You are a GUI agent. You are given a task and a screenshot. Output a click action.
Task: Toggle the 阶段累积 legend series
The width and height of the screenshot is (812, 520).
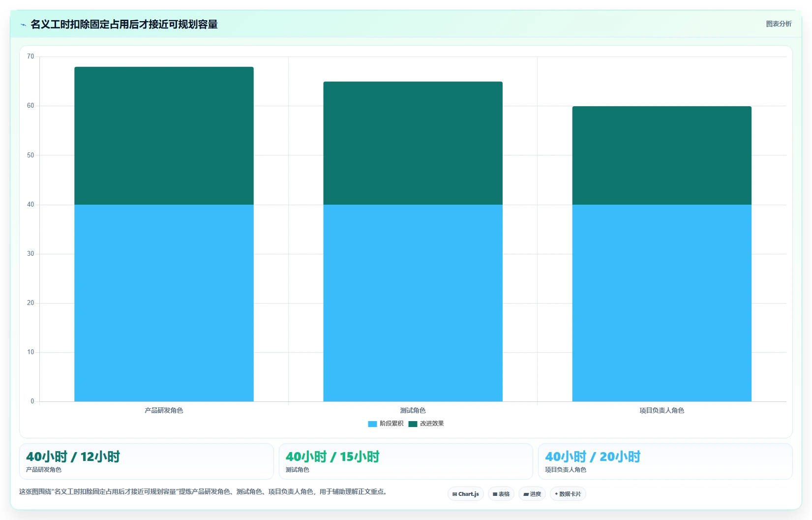tap(386, 424)
